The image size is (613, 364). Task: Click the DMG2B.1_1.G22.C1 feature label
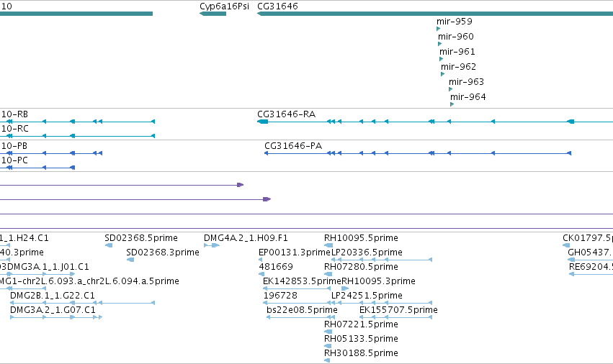click(53, 295)
